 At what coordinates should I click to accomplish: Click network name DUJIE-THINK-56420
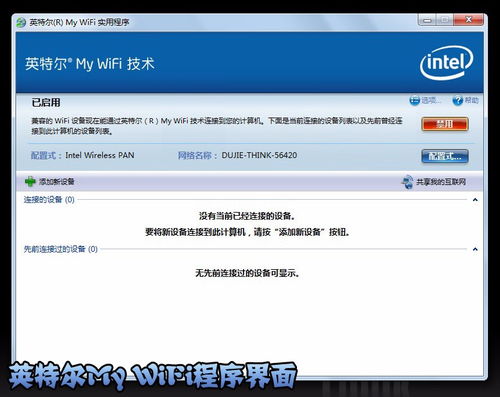click(259, 155)
